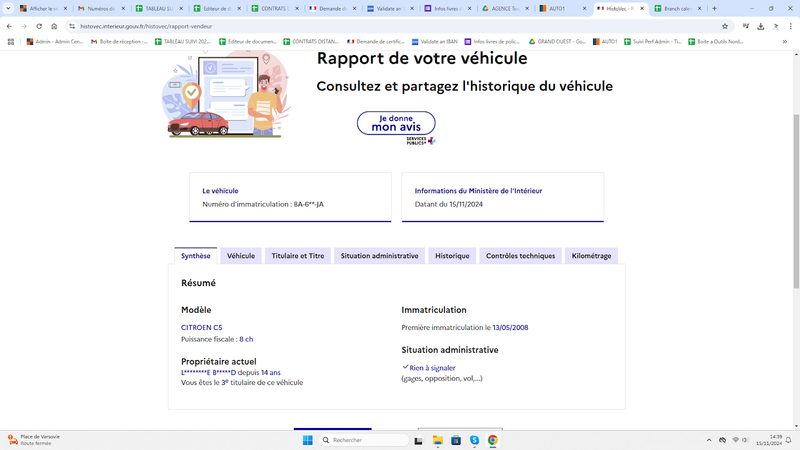Screen dimensions: 800x450
Task: Bookmark this page with the star icon
Action: (x=724, y=26)
